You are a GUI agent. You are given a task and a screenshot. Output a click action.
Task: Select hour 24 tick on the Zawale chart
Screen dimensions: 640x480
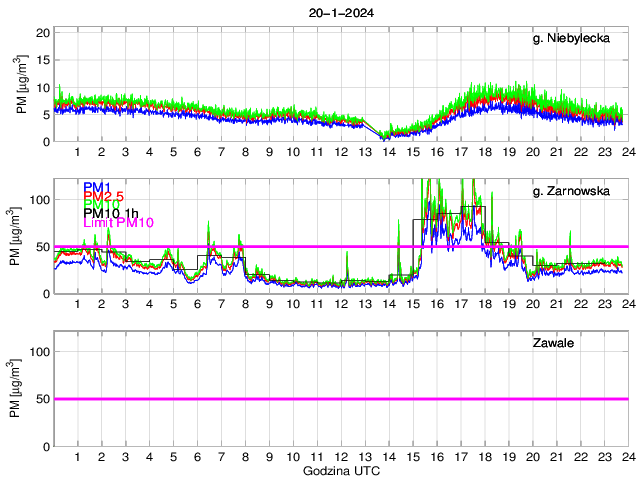point(627,457)
